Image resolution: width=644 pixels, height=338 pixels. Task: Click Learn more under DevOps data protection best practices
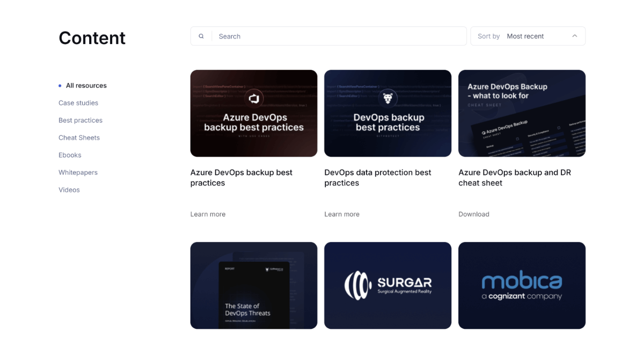click(342, 214)
